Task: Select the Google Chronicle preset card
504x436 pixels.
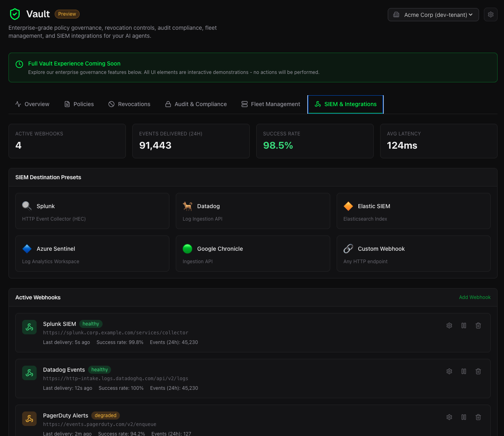Action: tap(253, 254)
